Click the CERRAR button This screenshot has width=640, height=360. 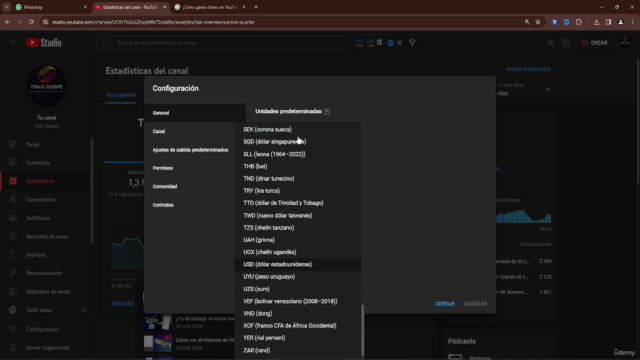click(x=444, y=304)
